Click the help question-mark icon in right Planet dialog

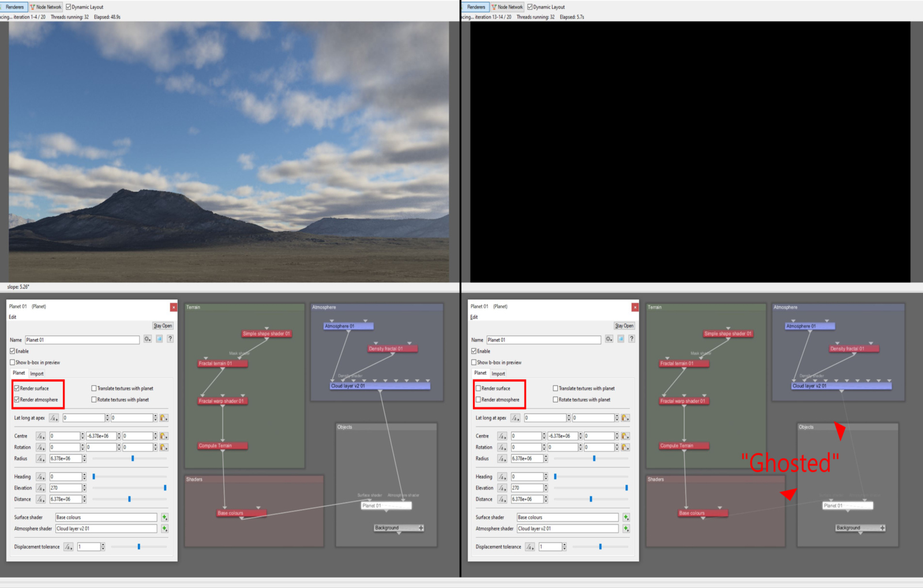pyautogui.click(x=632, y=339)
